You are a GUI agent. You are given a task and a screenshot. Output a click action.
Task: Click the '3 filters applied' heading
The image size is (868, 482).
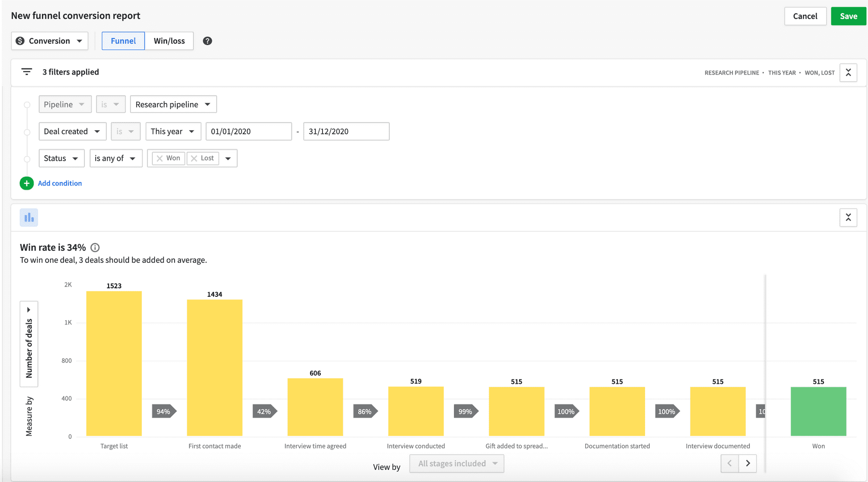71,72
